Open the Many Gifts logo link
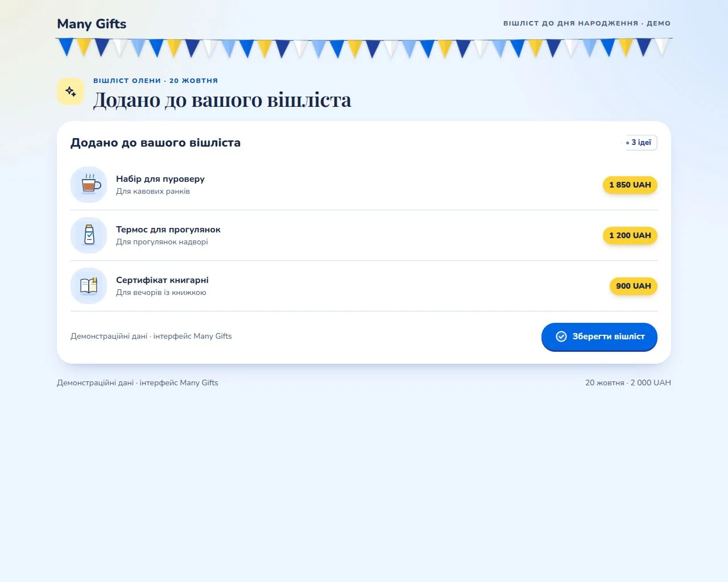The width and height of the screenshot is (728, 582). 92,24
